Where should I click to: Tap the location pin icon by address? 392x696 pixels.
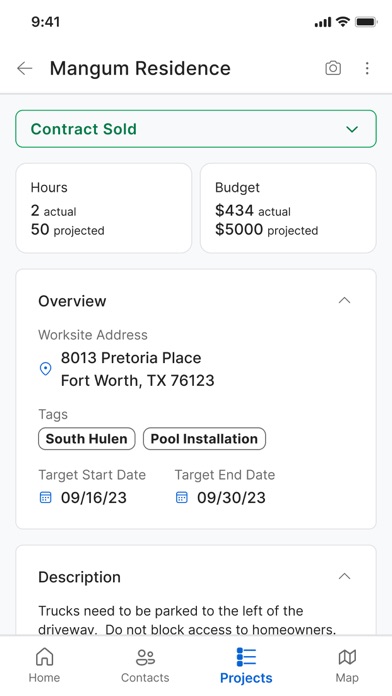tap(46, 369)
